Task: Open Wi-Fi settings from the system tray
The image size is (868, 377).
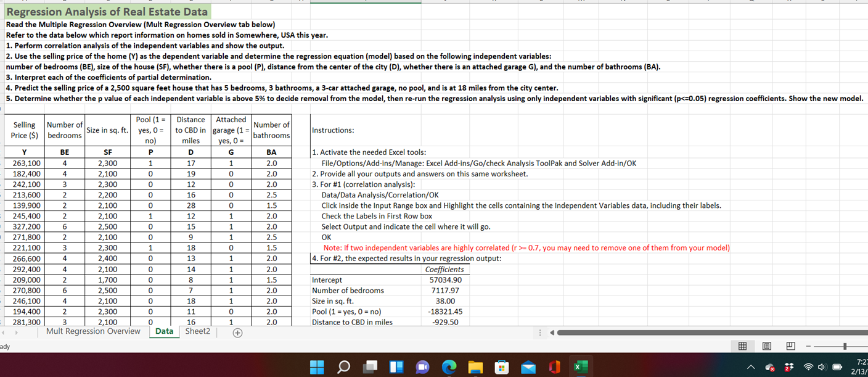Action: (808, 367)
